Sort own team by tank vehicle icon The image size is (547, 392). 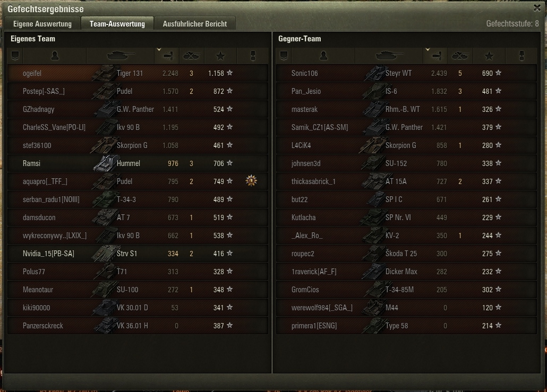[x=121, y=56]
